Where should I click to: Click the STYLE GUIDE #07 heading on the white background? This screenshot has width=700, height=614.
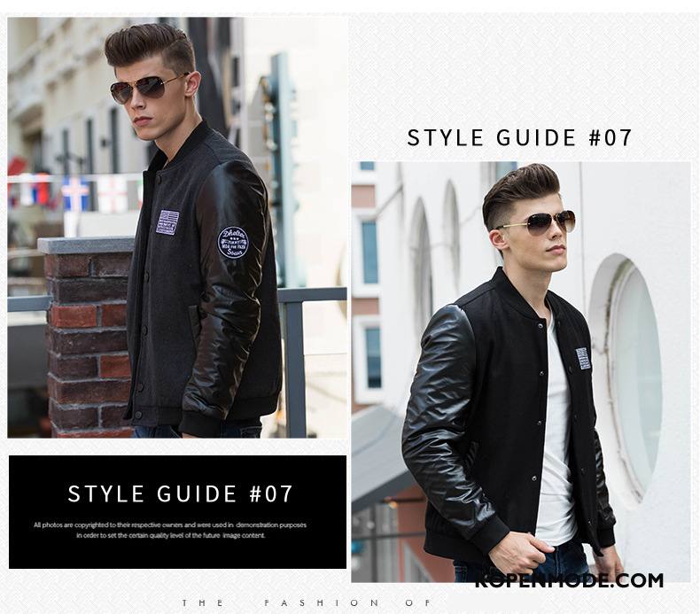pos(519,137)
